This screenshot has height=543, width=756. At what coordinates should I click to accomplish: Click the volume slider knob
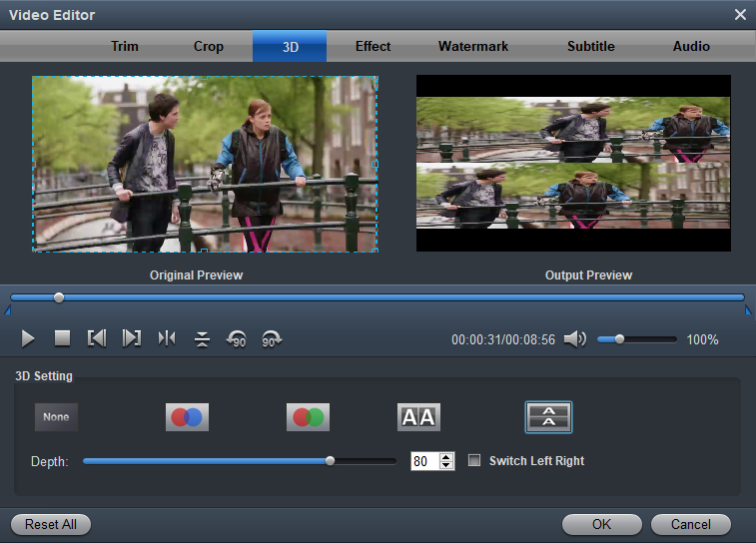[x=619, y=339]
